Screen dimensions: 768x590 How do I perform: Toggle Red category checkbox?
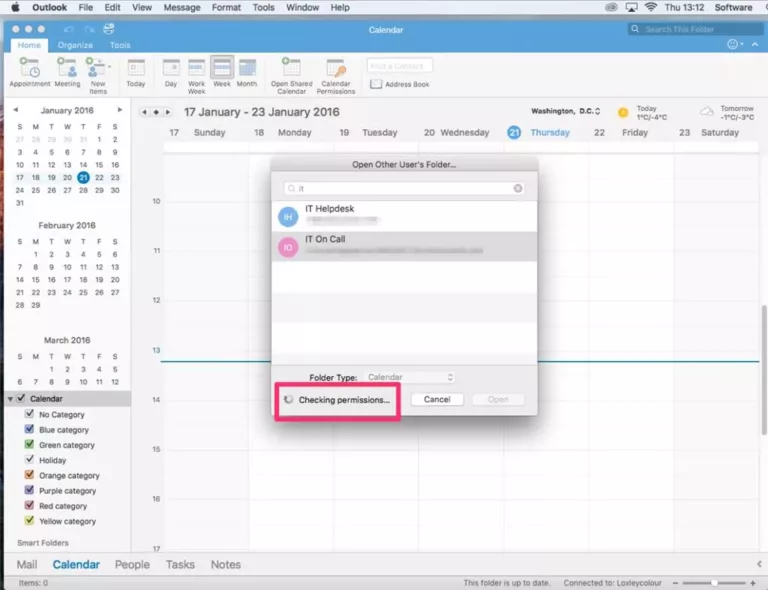pos(29,505)
